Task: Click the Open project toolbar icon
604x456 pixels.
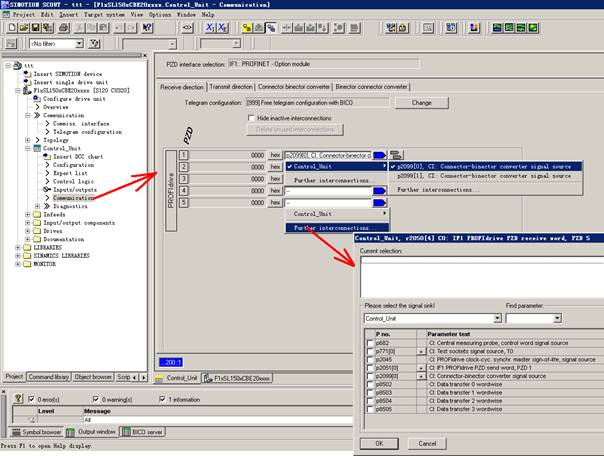Action: (x=26, y=28)
